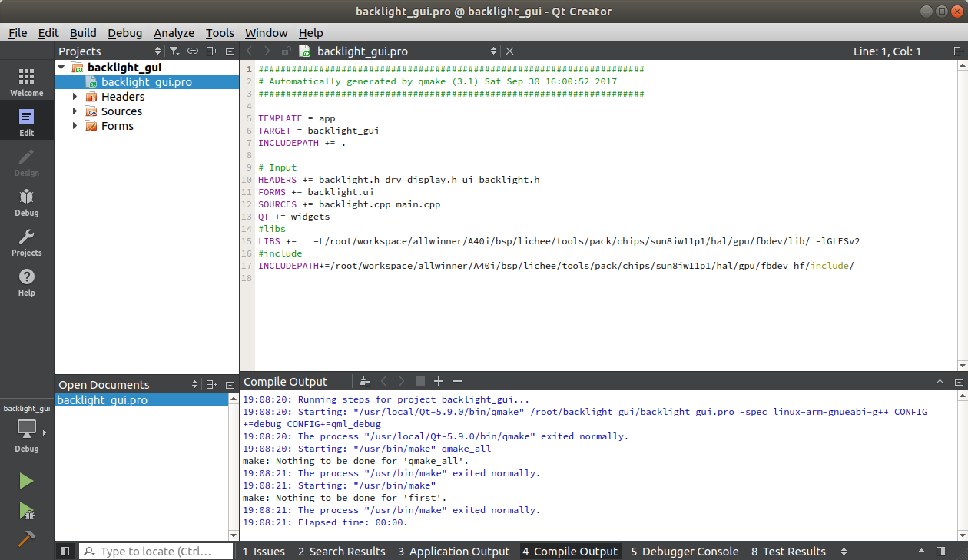The image size is (968, 560).
Task: Split the editor view
Action: tap(958, 51)
